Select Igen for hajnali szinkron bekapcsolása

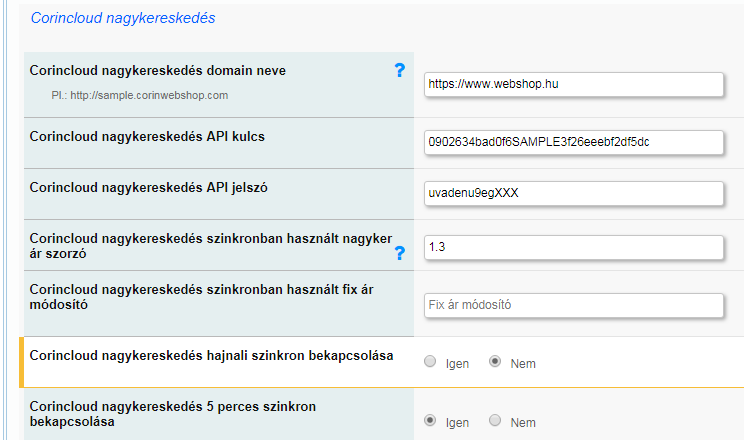point(430,362)
